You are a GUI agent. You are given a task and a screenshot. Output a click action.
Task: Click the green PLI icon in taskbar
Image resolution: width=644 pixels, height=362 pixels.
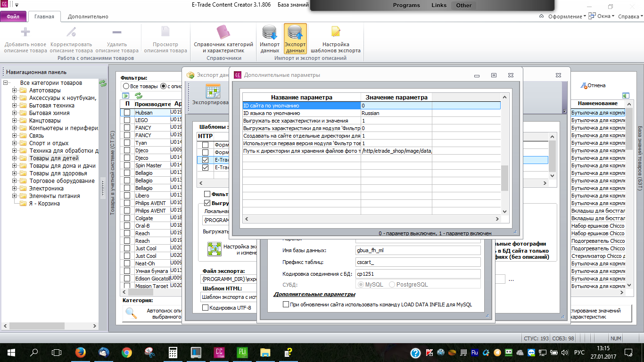click(242, 353)
